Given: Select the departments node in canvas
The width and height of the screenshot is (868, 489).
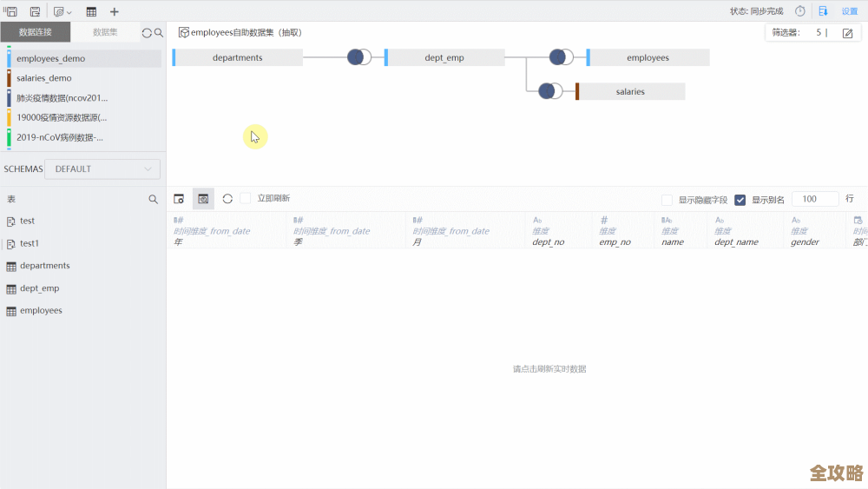Looking at the screenshot, I should [238, 57].
